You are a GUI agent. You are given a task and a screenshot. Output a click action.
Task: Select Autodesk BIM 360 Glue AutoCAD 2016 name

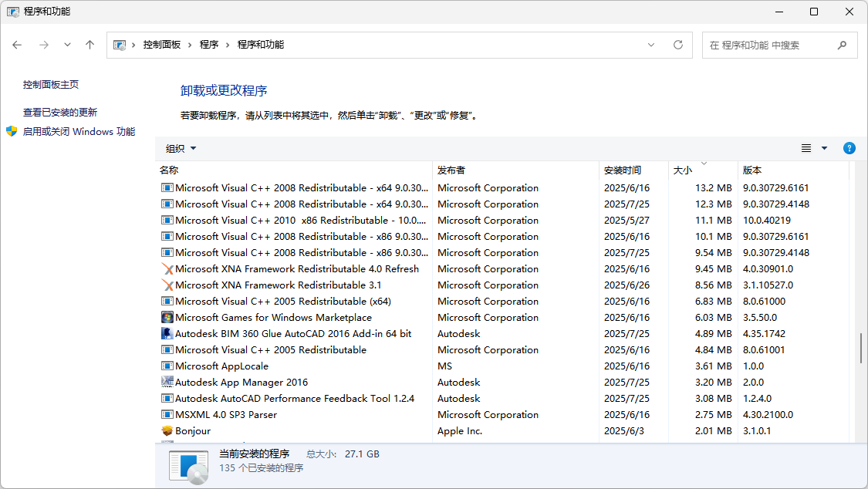point(293,333)
